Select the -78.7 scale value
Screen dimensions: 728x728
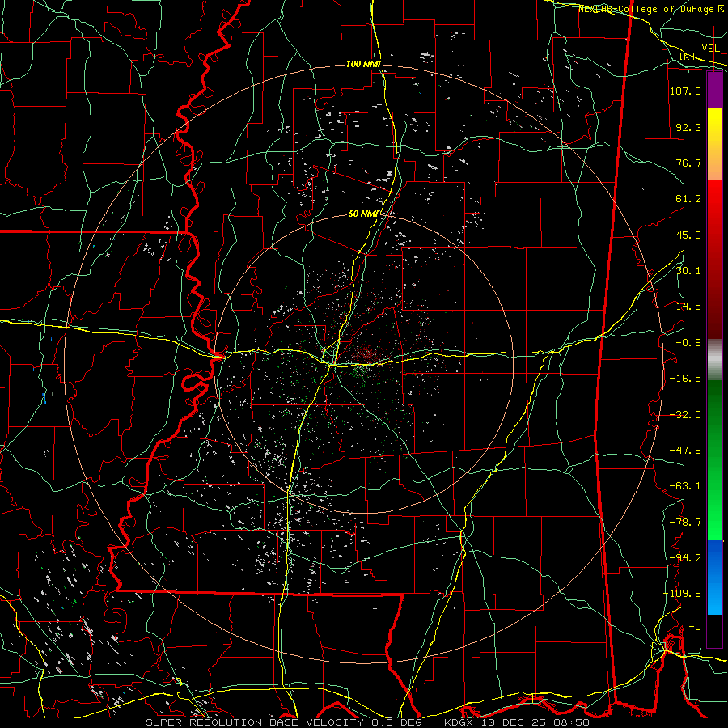tap(685, 523)
